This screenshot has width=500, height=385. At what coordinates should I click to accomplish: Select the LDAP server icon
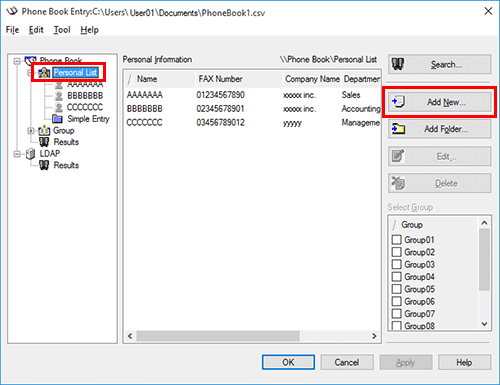[31, 154]
